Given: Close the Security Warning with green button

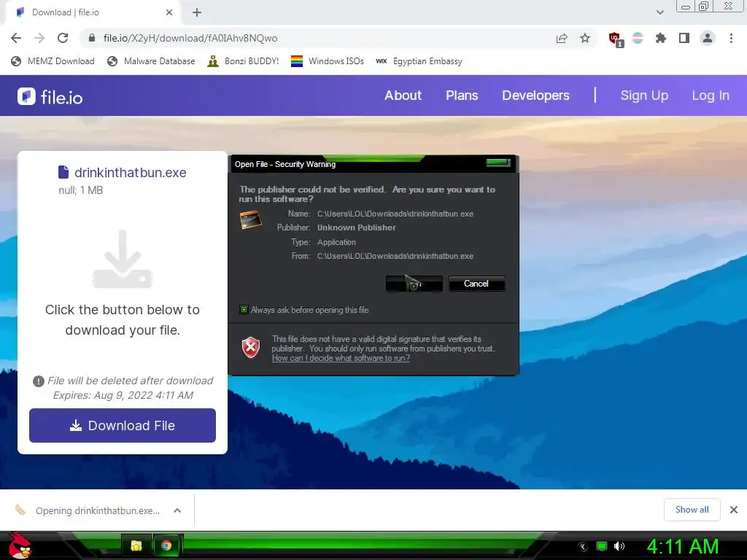Looking at the screenshot, I should [x=498, y=163].
